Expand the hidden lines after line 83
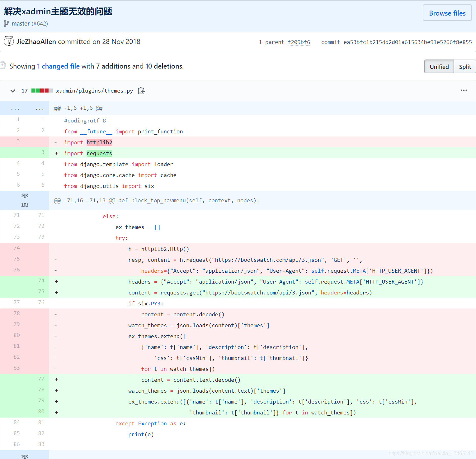The height and width of the screenshot is (459, 476). click(25, 456)
